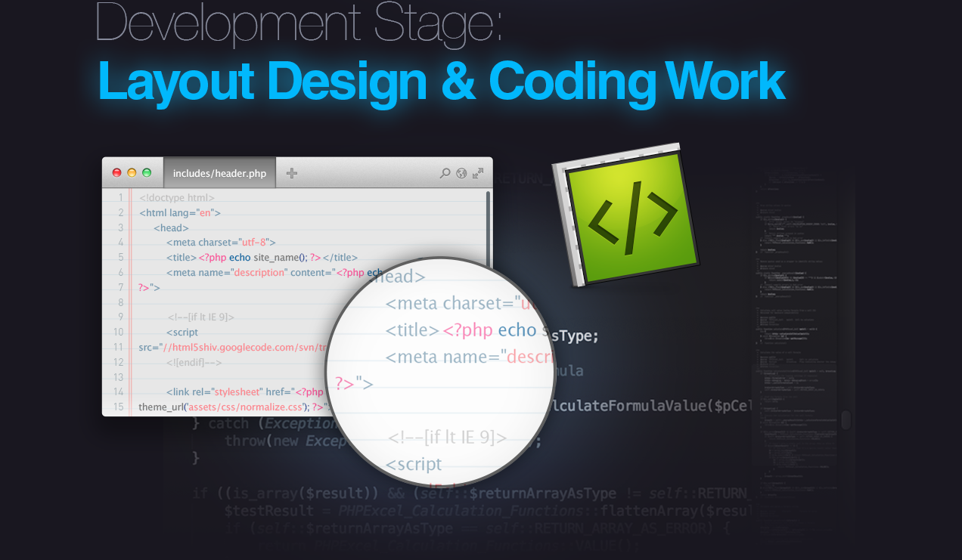This screenshot has width=962, height=560.
Task: Click the '<meta name="description"' line 6 code
Action: [227, 272]
